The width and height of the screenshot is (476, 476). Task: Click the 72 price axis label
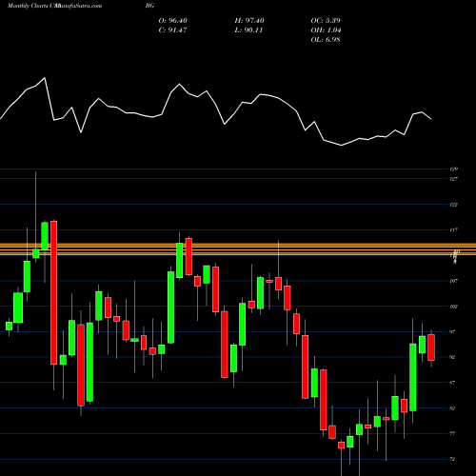pyautogui.click(x=452, y=459)
